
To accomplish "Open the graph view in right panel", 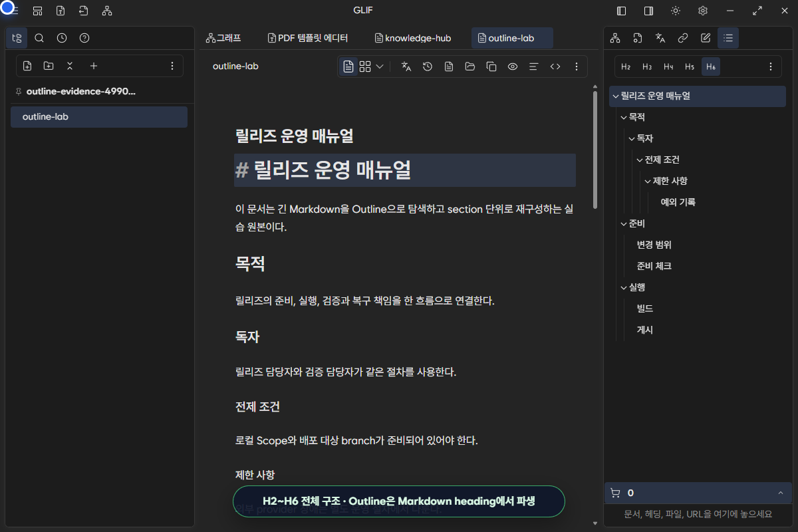I will click(615, 38).
